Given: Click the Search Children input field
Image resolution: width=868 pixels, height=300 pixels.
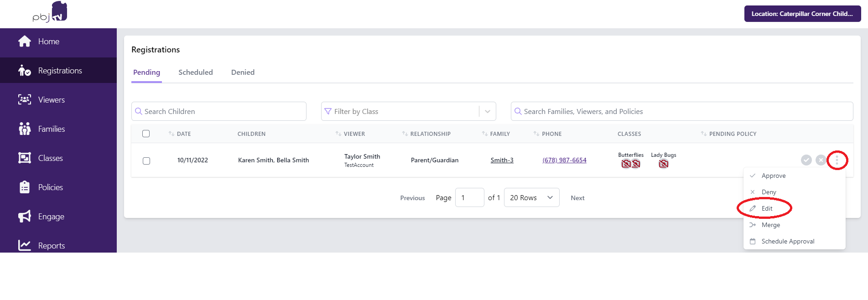Looking at the screenshot, I should tap(219, 111).
